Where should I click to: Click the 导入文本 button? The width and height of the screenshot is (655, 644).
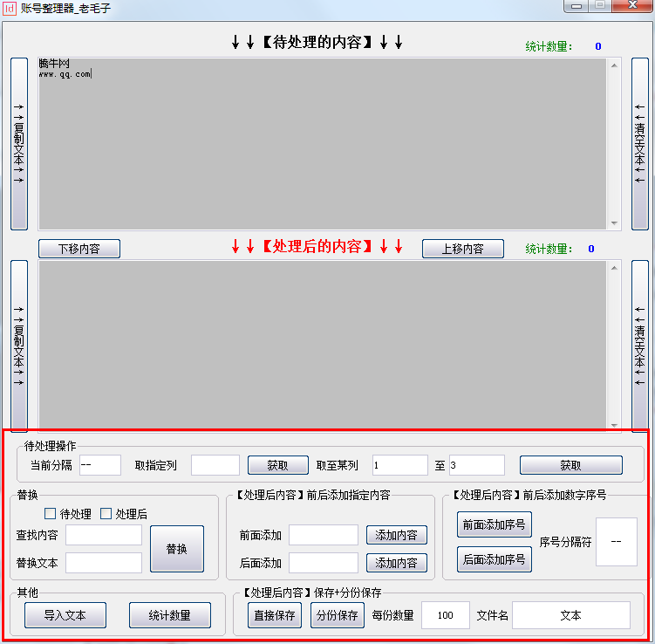pos(65,615)
